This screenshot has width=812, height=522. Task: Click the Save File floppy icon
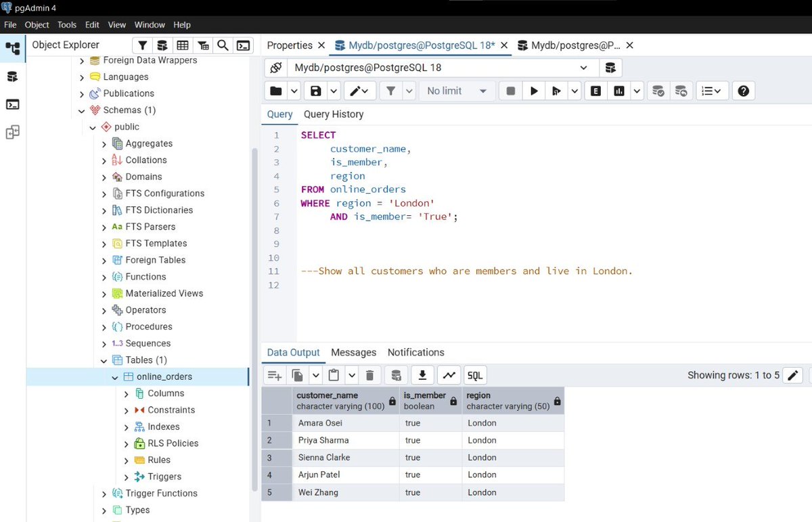(315, 91)
